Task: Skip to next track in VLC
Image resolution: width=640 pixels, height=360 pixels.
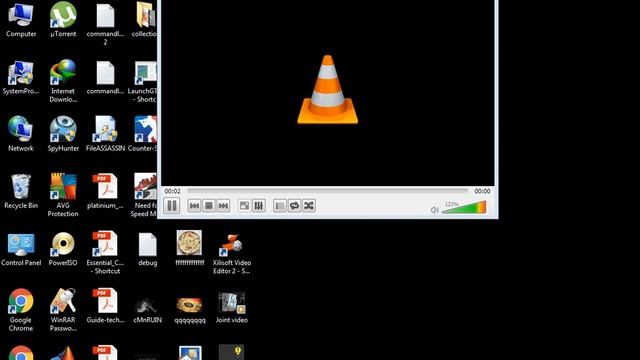Action: (x=223, y=206)
